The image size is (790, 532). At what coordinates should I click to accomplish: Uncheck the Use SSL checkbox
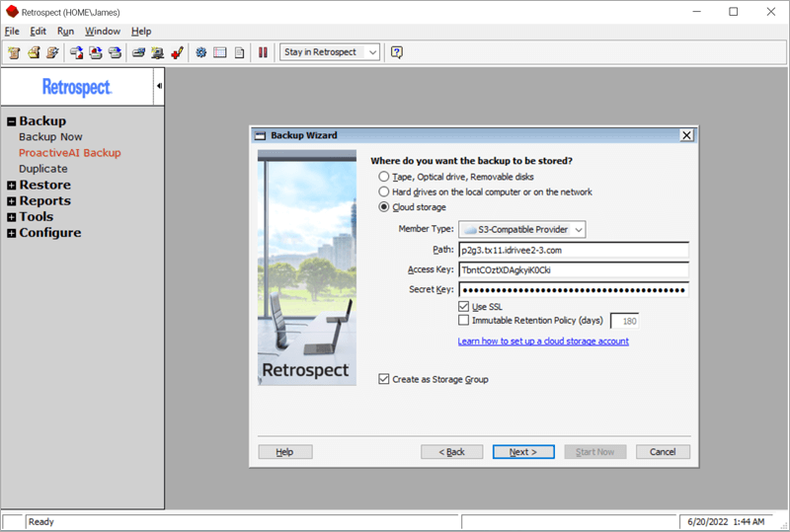click(x=463, y=306)
